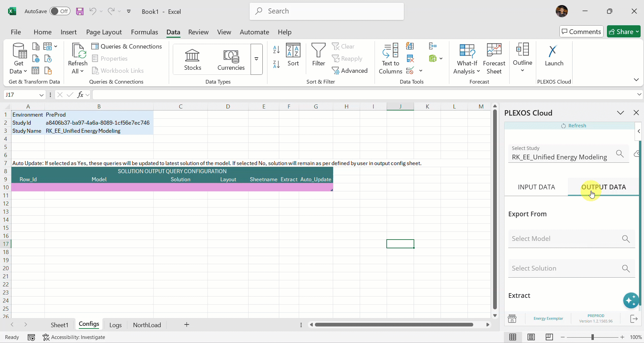Click the Undo arrow icon

(93, 11)
